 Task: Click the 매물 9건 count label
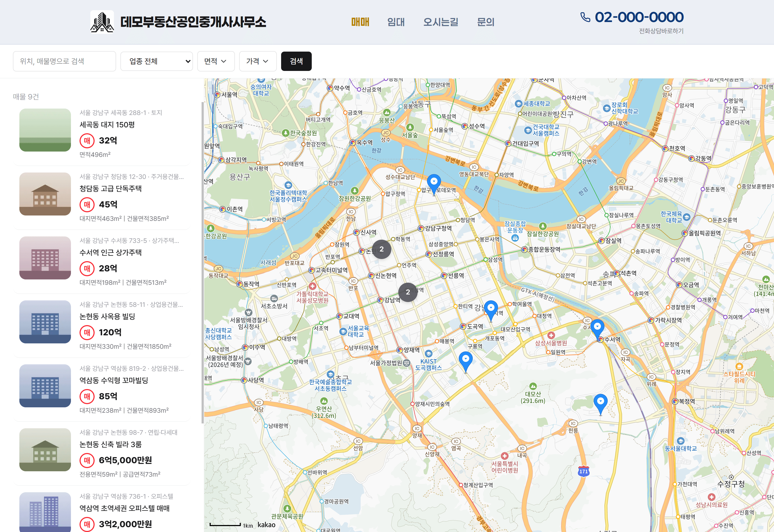(x=26, y=97)
